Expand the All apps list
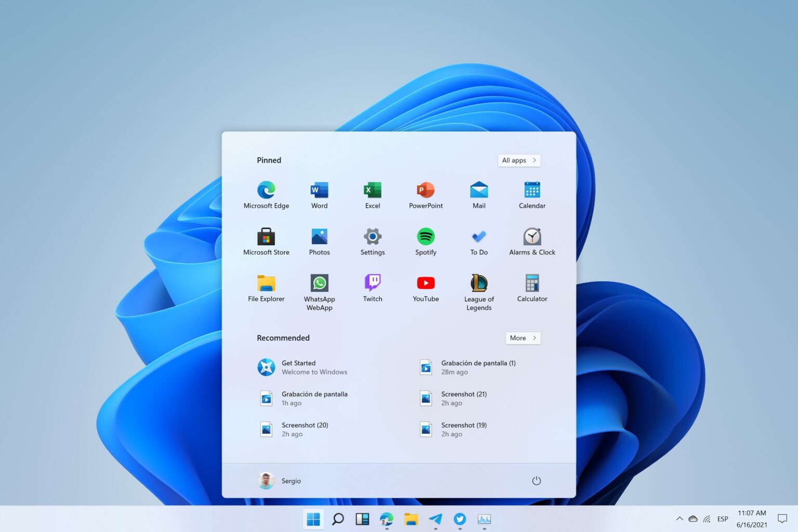Screen dimensions: 798x532 click(518, 160)
